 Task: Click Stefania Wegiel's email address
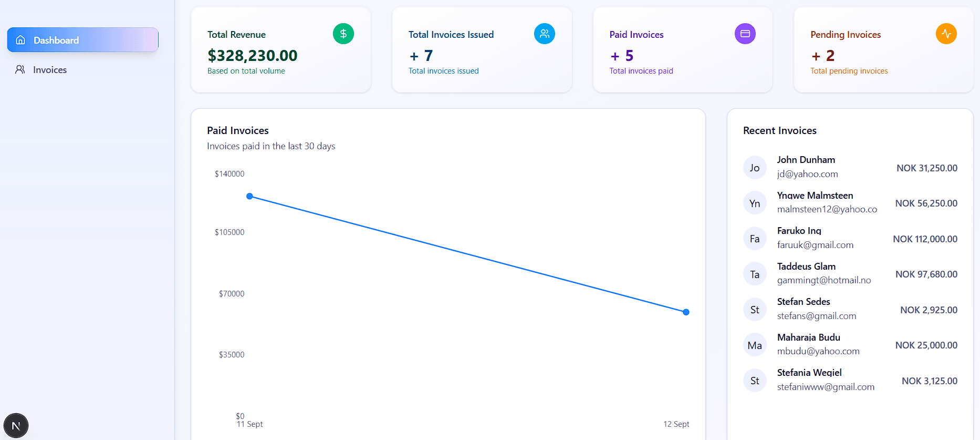[826, 387]
